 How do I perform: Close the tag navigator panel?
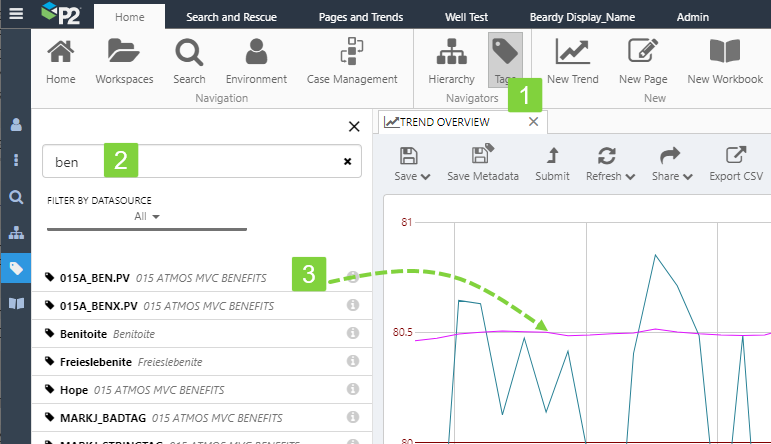pos(354,126)
